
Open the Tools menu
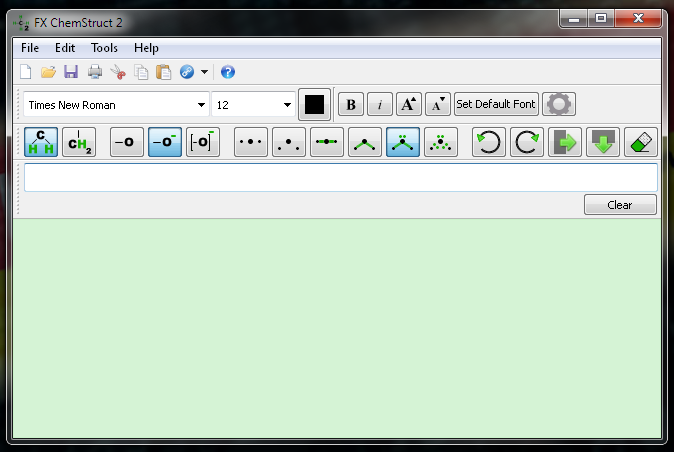pyautogui.click(x=104, y=48)
